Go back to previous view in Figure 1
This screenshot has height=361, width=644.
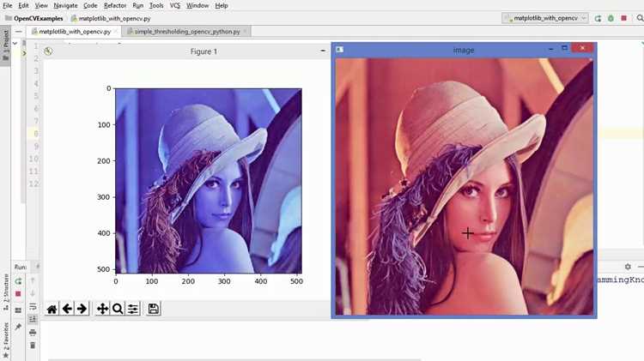point(67,309)
